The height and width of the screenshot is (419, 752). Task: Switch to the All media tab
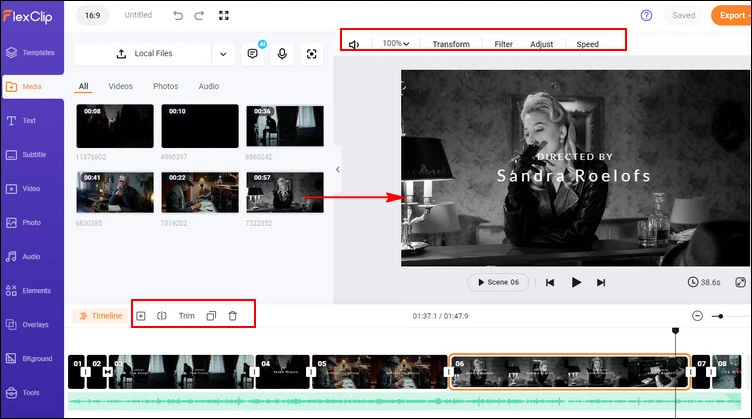(x=83, y=86)
